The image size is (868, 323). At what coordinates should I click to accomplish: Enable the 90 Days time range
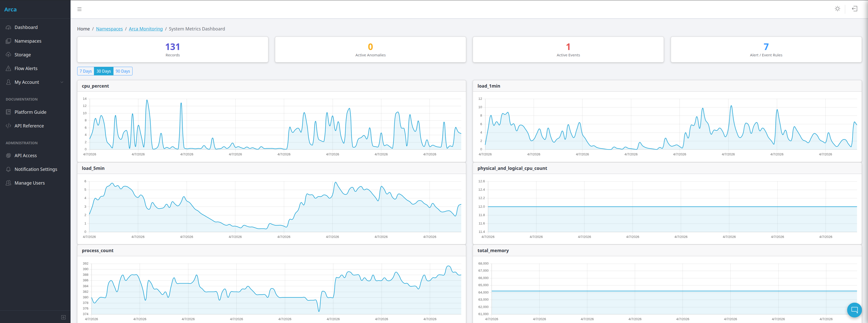coord(123,71)
